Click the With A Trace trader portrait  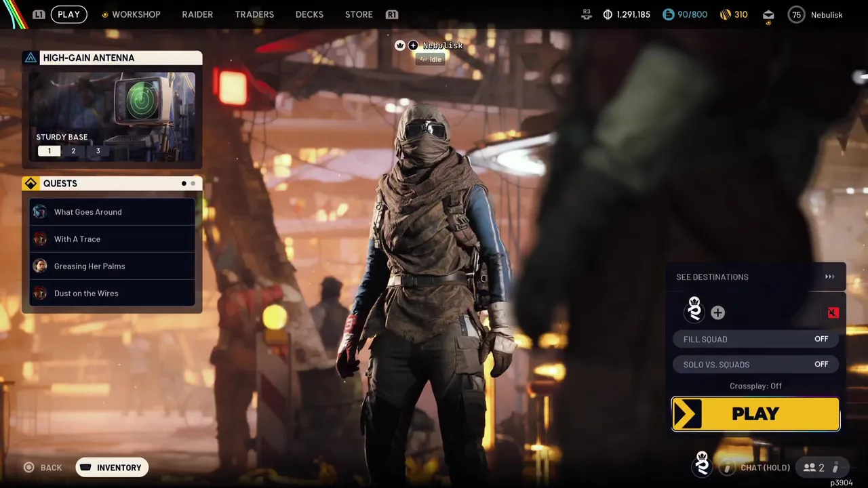pos(40,239)
